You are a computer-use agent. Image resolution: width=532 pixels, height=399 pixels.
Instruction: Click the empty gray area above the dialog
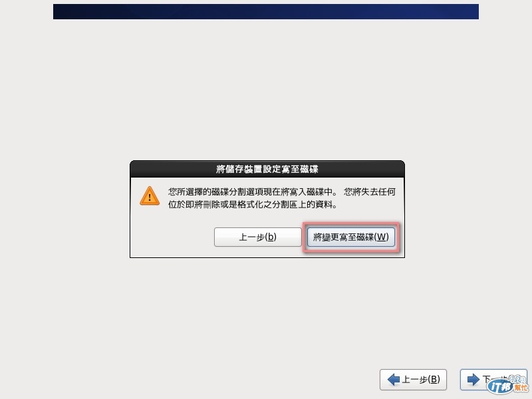click(x=266, y=88)
